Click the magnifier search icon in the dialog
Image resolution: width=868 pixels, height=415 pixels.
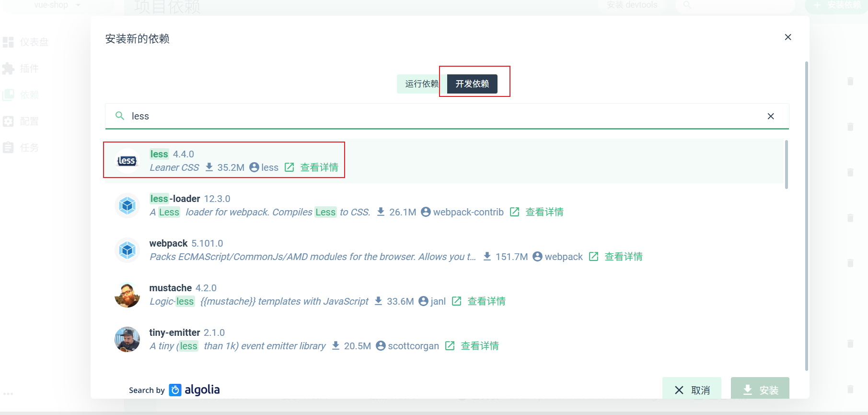[x=120, y=116]
